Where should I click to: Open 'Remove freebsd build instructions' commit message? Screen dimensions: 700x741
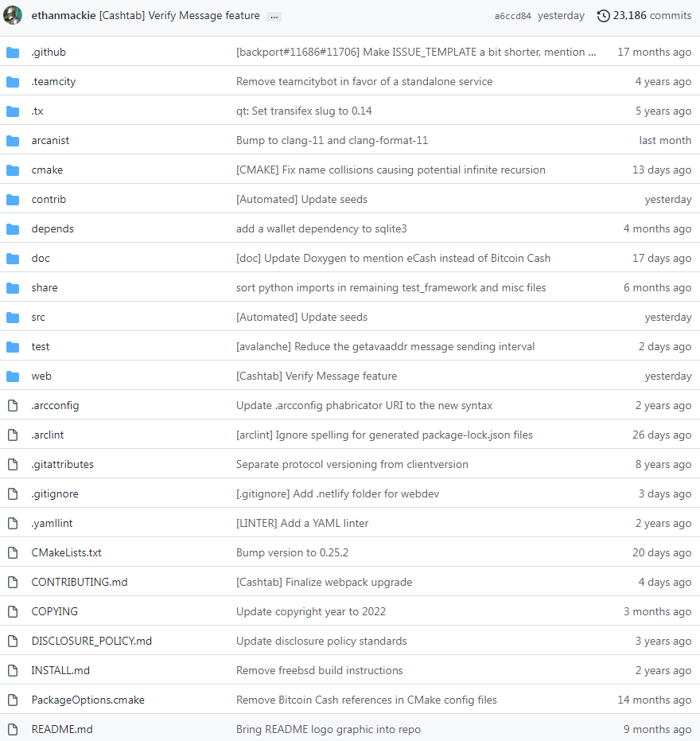tap(319, 670)
